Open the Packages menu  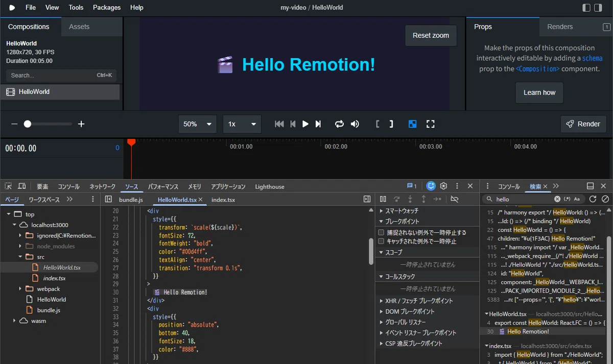tap(107, 8)
